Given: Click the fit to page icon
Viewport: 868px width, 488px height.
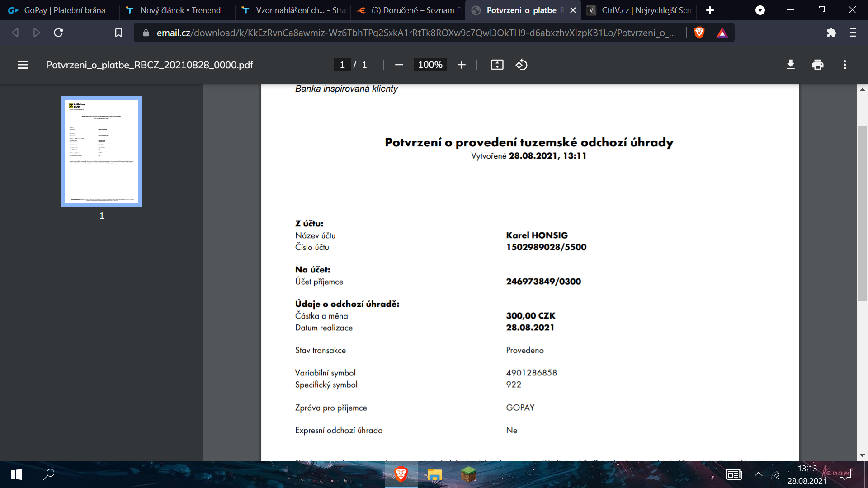Looking at the screenshot, I should 497,65.
